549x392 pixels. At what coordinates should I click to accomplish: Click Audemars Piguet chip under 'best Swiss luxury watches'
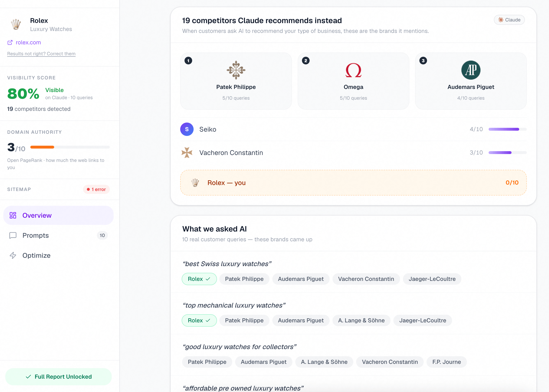click(301, 279)
